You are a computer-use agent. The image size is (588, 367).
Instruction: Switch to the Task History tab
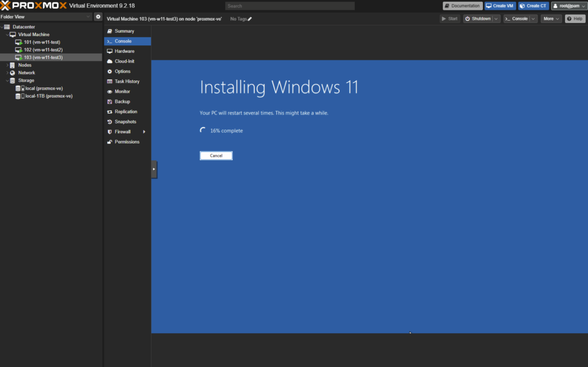point(127,82)
